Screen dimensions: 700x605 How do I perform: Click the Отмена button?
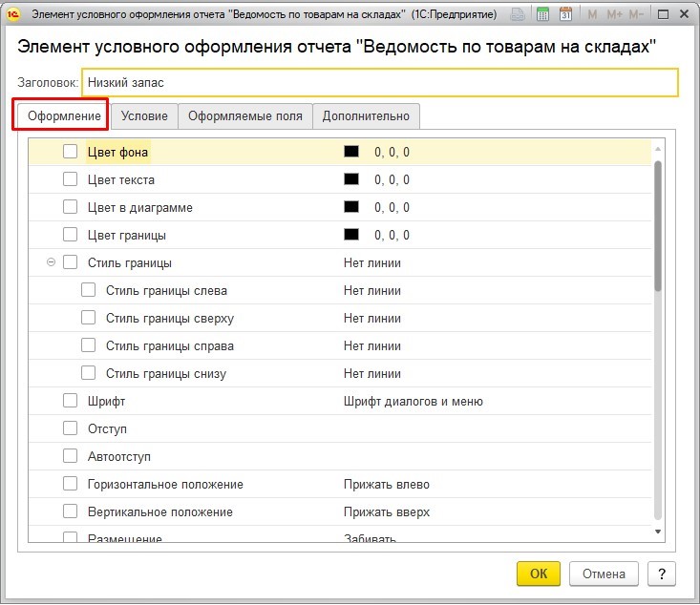tap(604, 574)
